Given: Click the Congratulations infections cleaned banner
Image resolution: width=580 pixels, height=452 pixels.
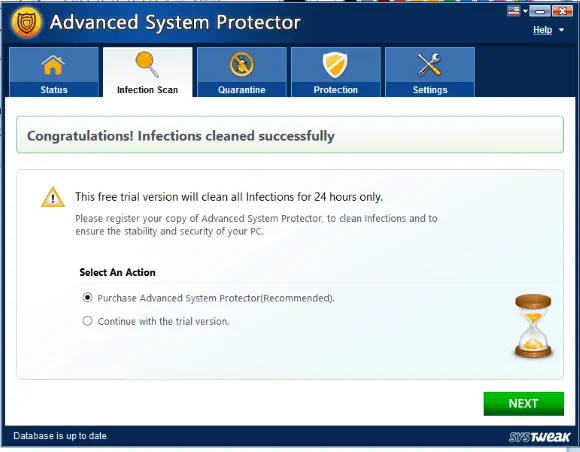Looking at the screenshot, I should pos(290,135).
